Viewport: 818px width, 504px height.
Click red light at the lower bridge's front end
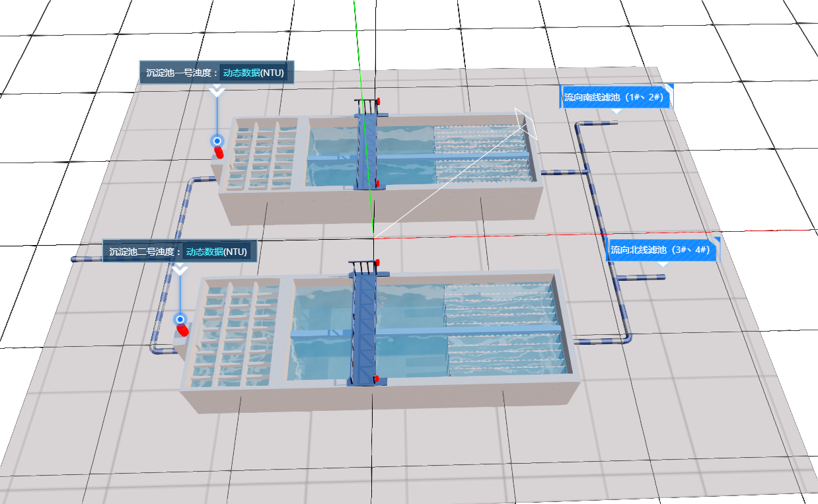tap(376, 379)
